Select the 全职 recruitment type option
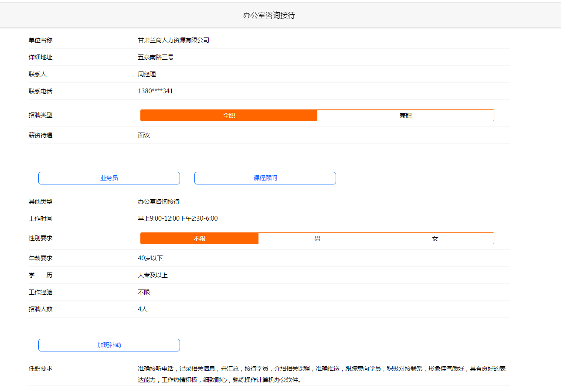Image resolution: width=561 pixels, height=392 pixels. tap(229, 116)
